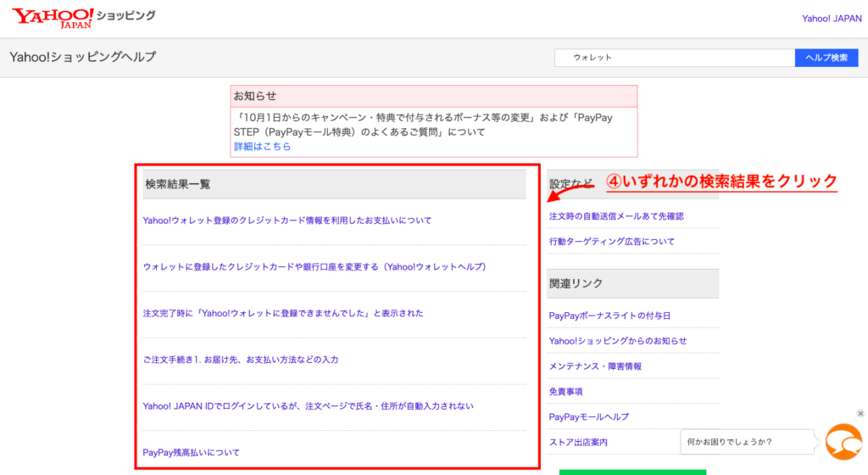Open PayPayボーナスライトの付与日 link

(609, 316)
